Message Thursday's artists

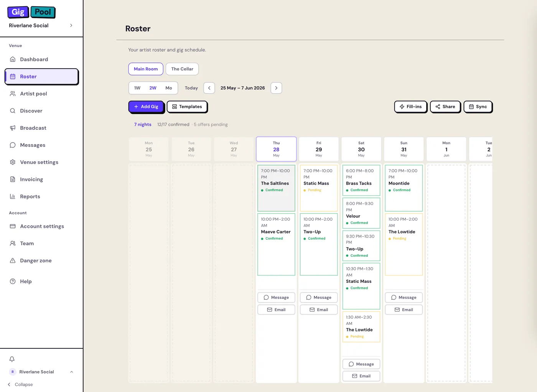276,297
